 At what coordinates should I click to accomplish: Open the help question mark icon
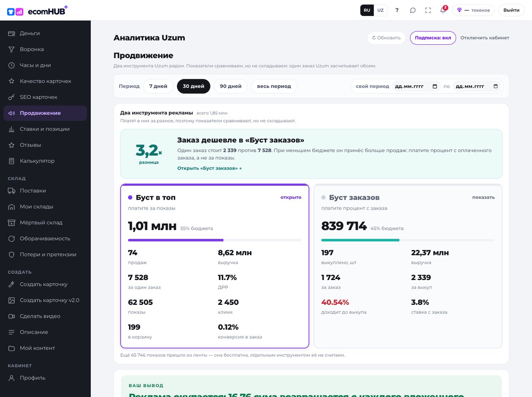(397, 10)
